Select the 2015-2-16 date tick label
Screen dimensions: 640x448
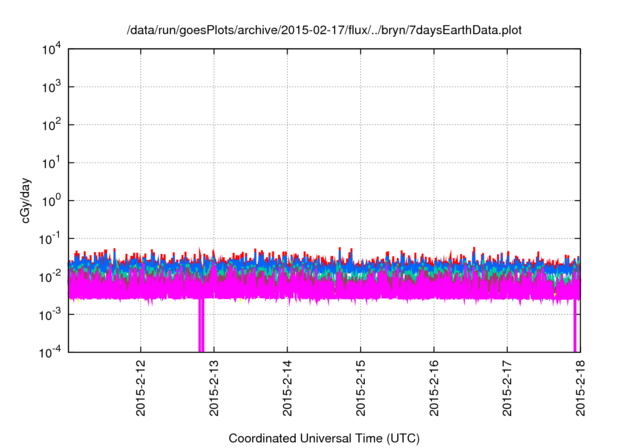point(433,388)
